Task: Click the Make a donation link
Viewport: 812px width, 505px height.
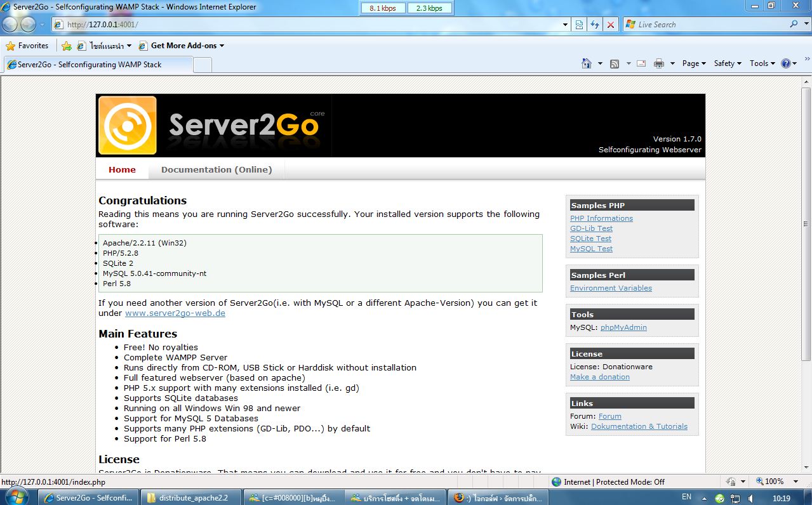Action: pyautogui.click(x=600, y=377)
